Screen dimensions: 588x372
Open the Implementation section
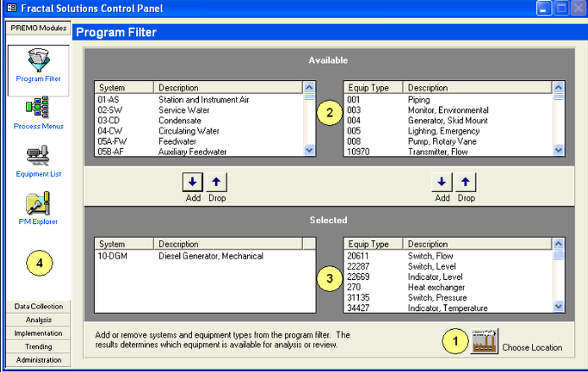pyautogui.click(x=38, y=333)
